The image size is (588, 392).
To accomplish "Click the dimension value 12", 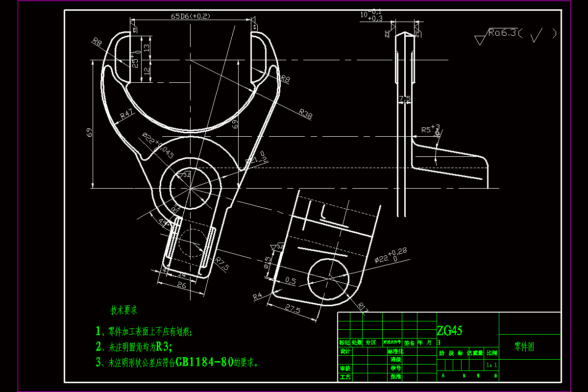I will pos(147,72).
